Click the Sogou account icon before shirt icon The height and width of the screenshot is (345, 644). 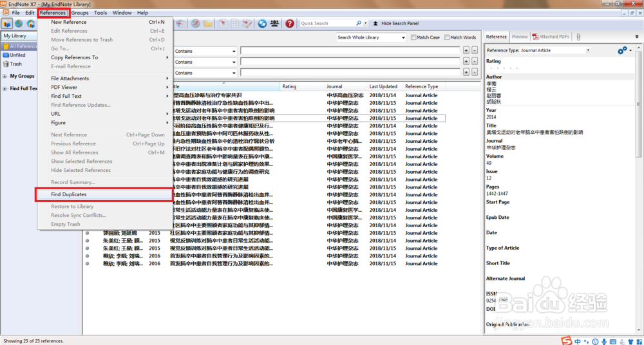click(622, 342)
